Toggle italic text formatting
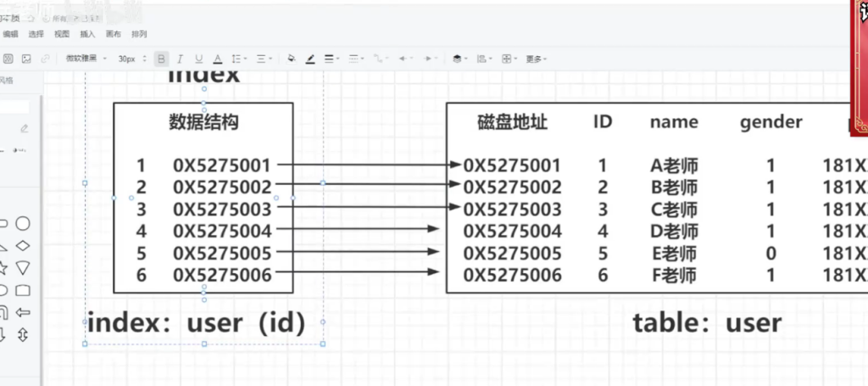This screenshot has width=868, height=386. click(x=180, y=59)
